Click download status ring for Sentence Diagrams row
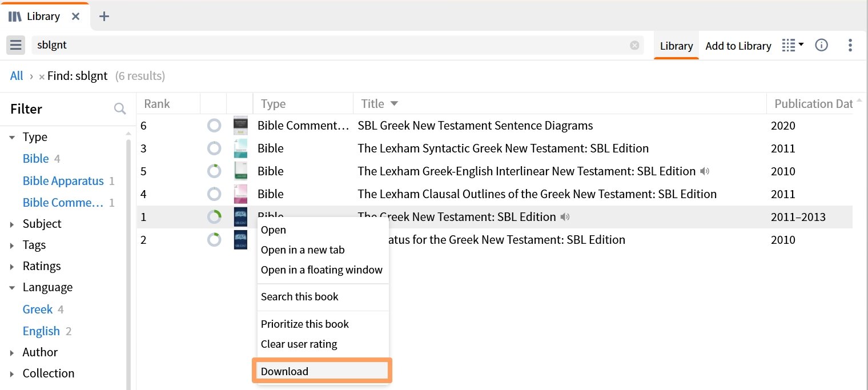The image size is (868, 390). [x=214, y=126]
